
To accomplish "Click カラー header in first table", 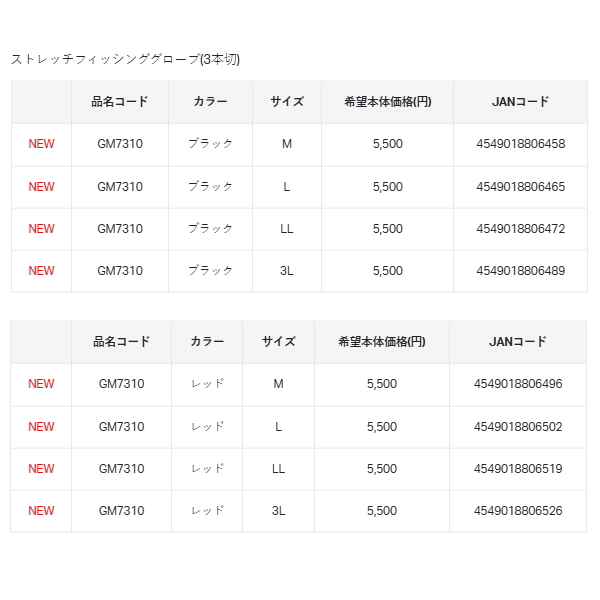I will tap(210, 102).
